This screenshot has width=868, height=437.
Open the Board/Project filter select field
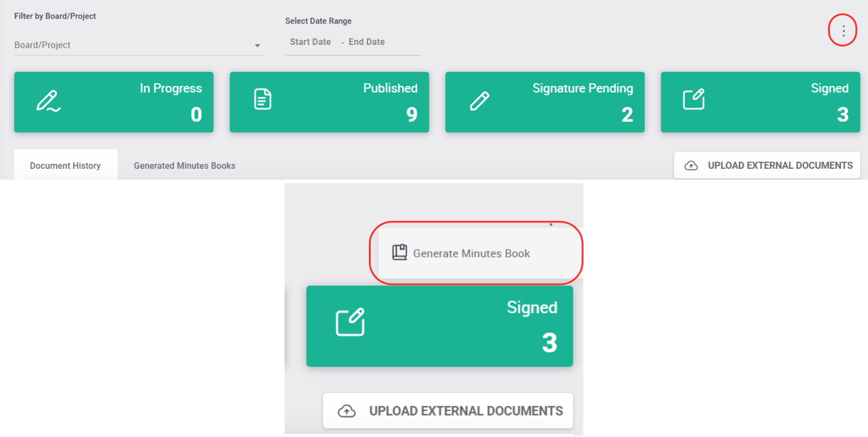[x=131, y=45]
